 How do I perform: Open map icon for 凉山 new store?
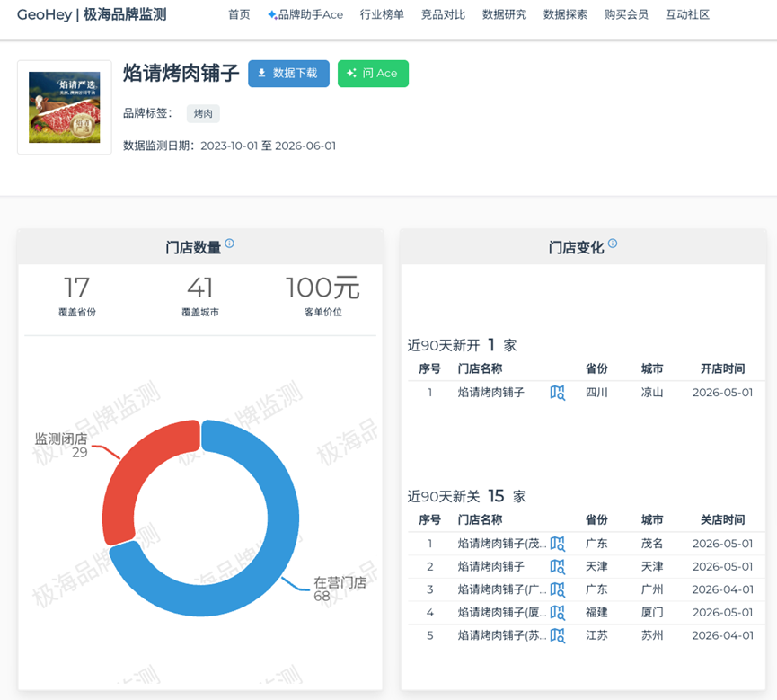(558, 393)
